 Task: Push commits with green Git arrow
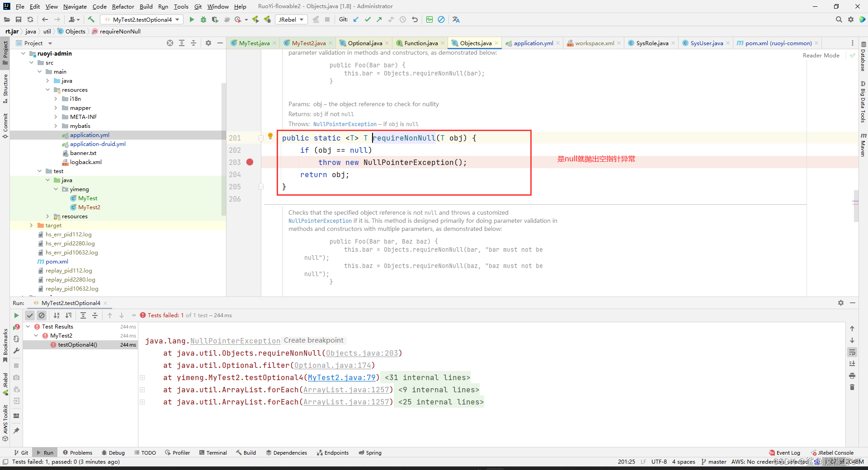point(379,19)
